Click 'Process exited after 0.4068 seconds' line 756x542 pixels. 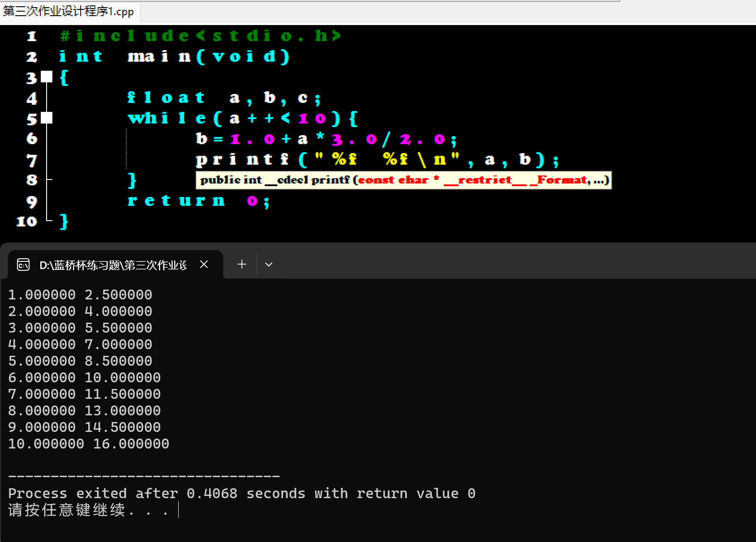point(242,493)
